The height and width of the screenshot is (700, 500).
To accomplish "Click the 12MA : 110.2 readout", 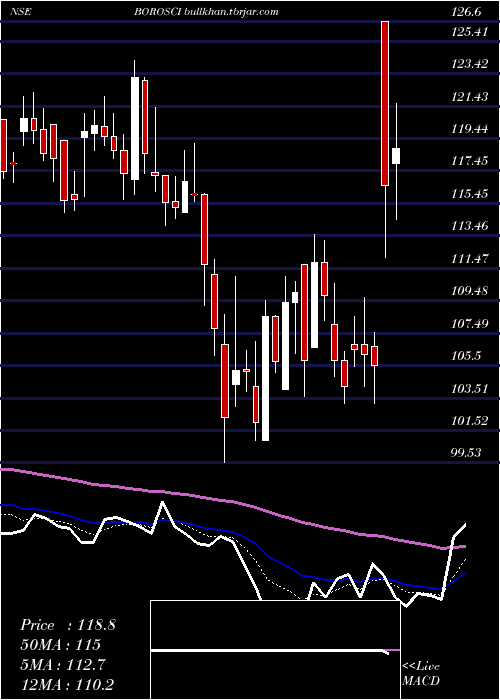I will pyautogui.click(x=66, y=684).
